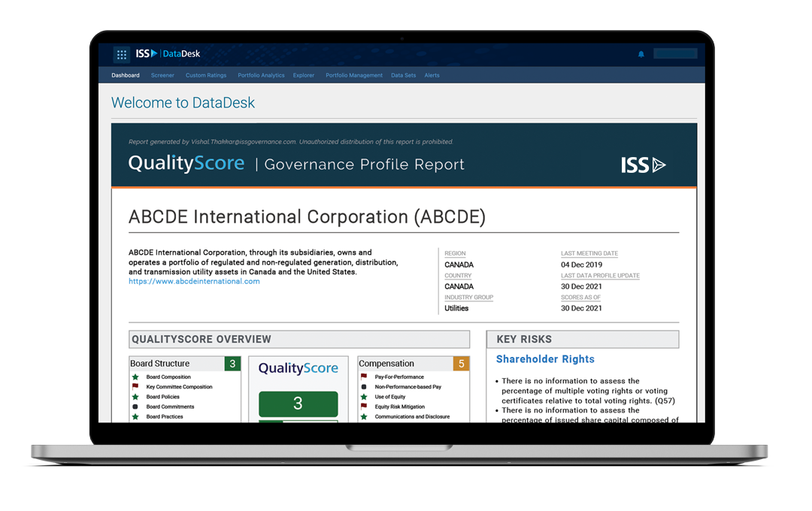Click the green star beside Board Policies
812x511 pixels.
click(x=135, y=397)
